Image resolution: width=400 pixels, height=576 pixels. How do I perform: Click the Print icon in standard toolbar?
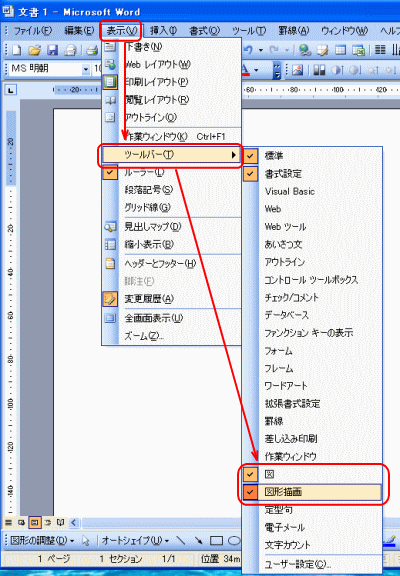point(92,50)
